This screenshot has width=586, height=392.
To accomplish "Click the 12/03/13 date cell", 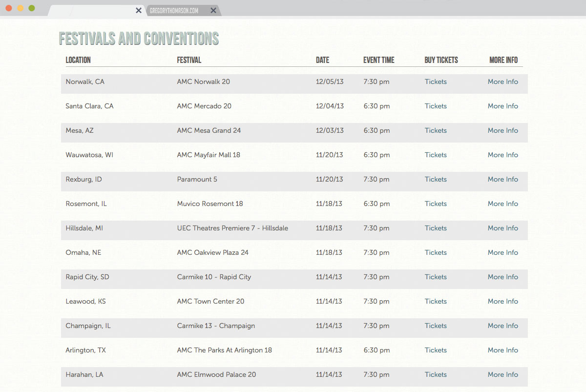I will coord(330,130).
